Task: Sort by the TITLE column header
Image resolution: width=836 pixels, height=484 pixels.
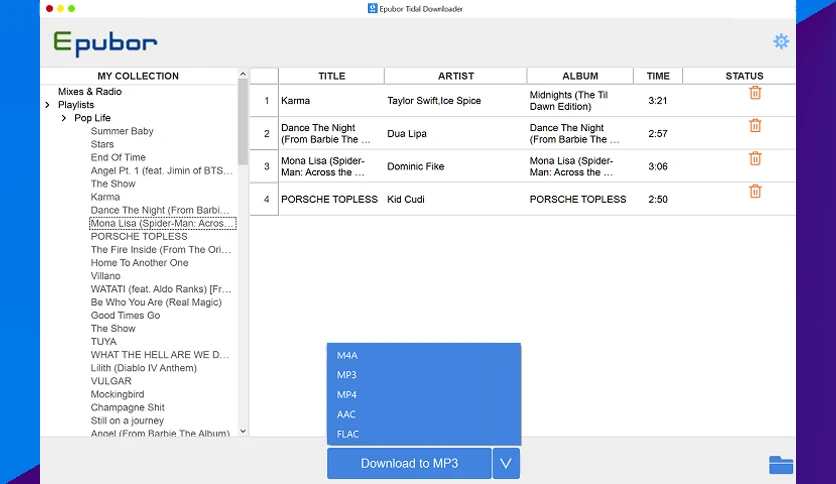Action: coord(332,76)
